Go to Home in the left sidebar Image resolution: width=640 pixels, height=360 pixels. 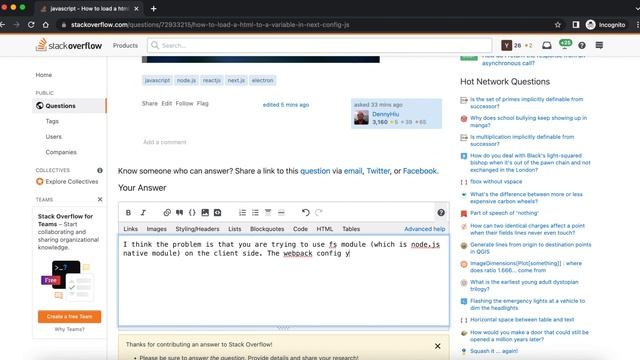44,75
